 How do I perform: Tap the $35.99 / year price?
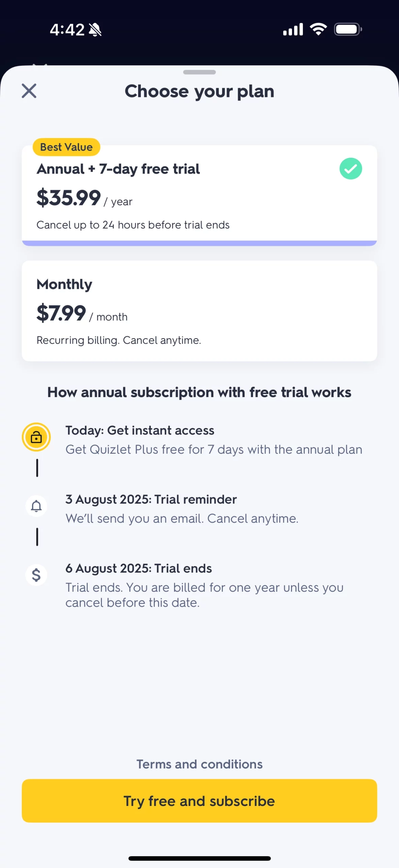[x=84, y=198]
